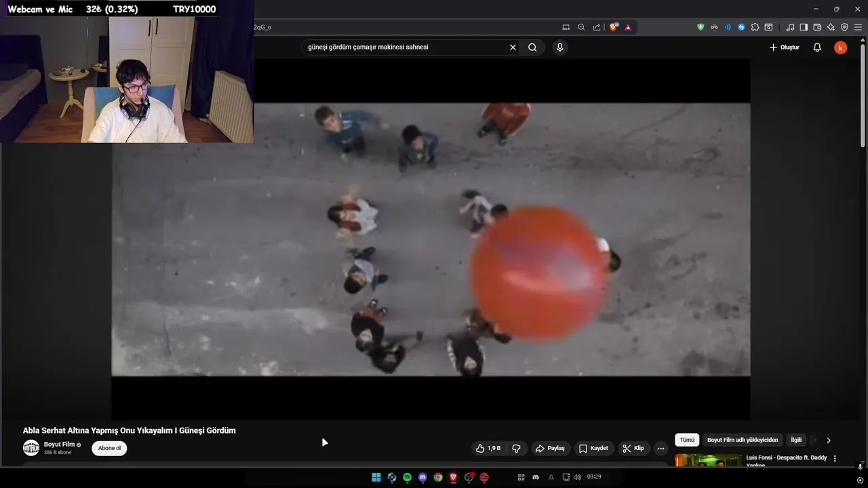The height and width of the screenshot is (488, 868).
Task: Click the tab search window icon
Action: click(768, 27)
